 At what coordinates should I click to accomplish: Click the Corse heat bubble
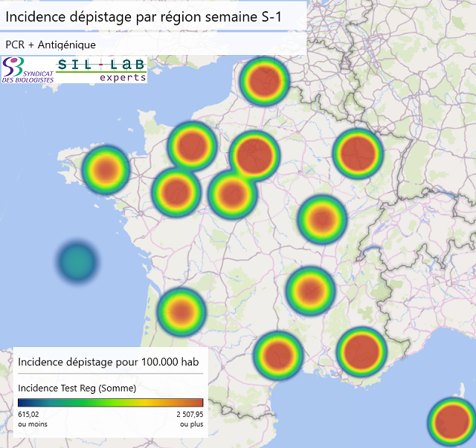pyautogui.click(x=452, y=422)
